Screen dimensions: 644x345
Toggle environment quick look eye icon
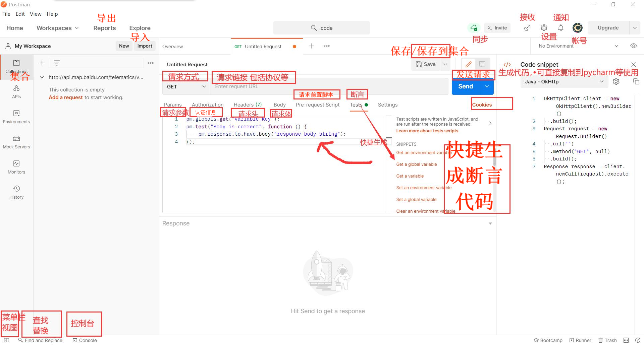tap(634, 46)
